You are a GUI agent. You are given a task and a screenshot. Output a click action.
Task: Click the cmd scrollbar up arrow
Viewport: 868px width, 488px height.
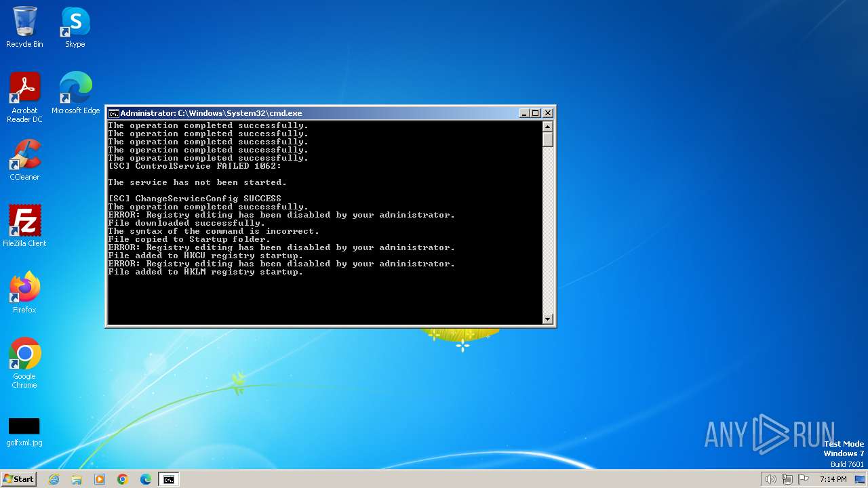point(548,126)
